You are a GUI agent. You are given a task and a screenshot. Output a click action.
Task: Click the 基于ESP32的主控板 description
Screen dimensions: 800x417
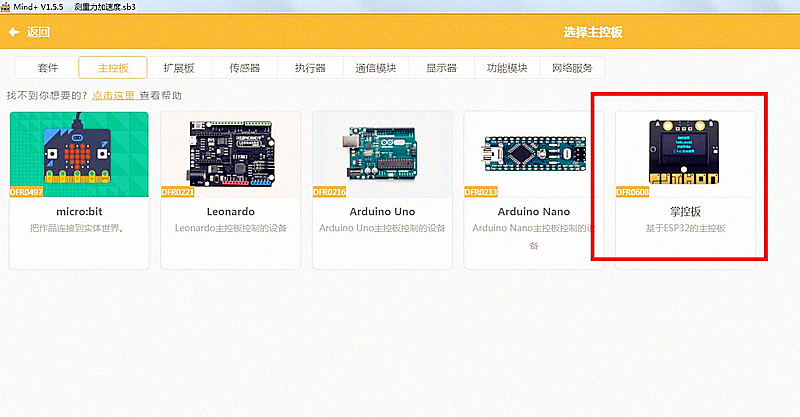click(x=685, y=228)
